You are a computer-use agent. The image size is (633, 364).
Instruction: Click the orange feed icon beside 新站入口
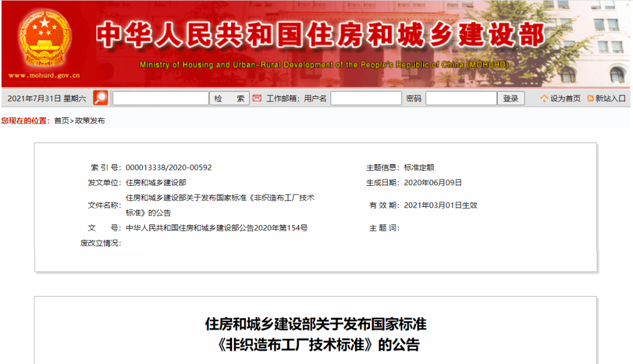click(590, 98)
